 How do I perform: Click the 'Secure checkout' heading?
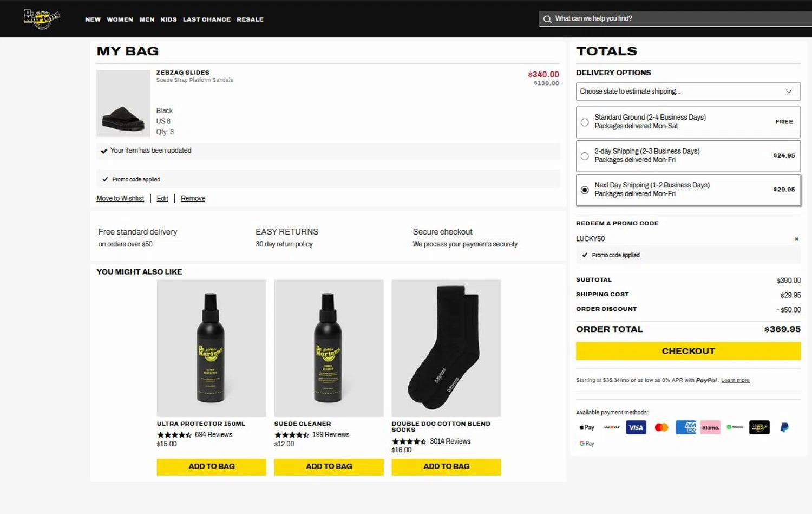click(442, 232)
